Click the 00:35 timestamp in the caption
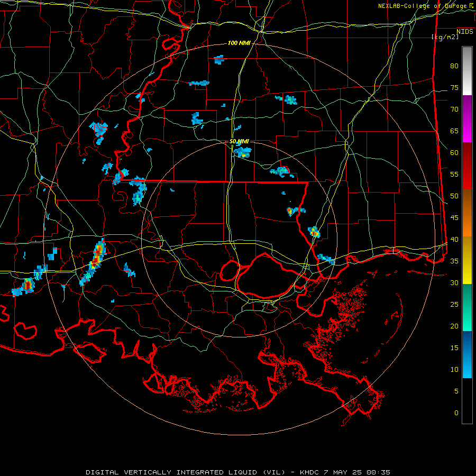Screen dimensions: 476x476 coord(378,472)
